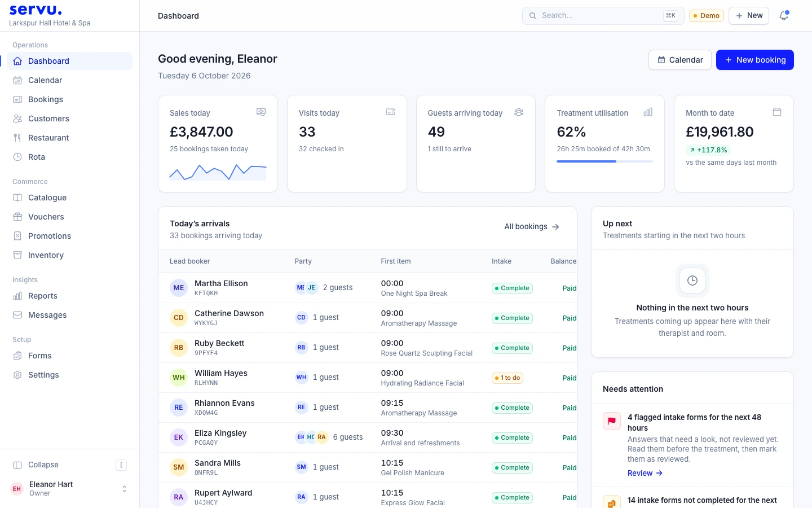
Task: Open the New menu in top bar
Action: point(749,16)
